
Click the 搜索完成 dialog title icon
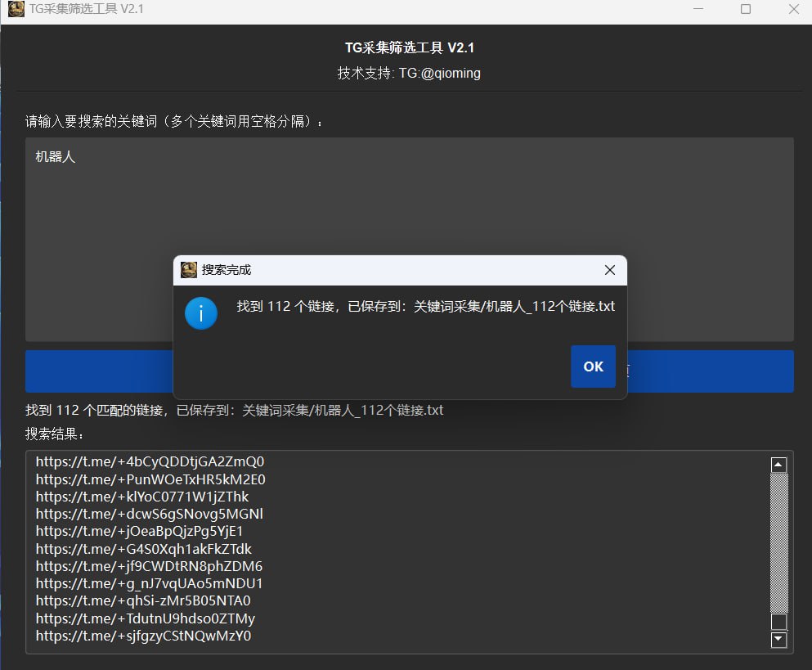coord(189,270)
